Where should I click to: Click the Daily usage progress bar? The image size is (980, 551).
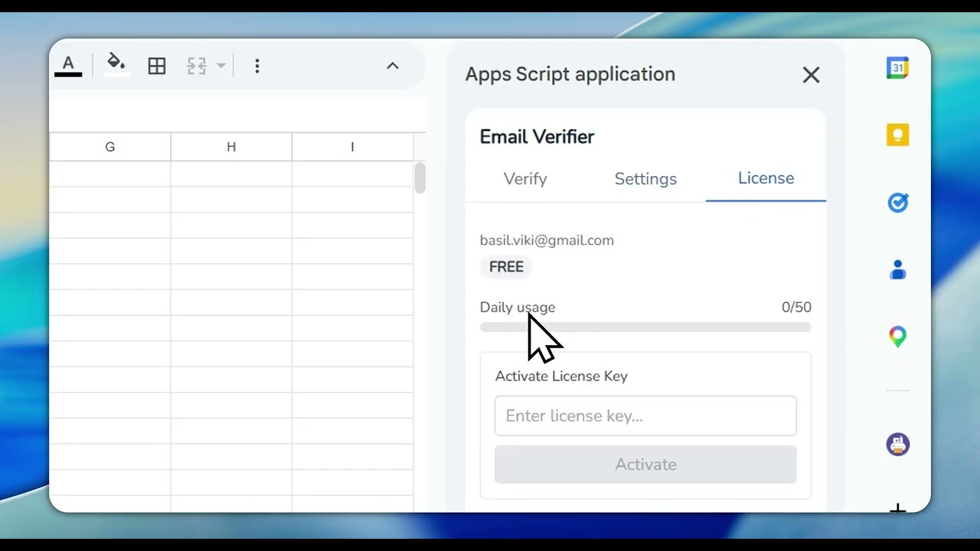point(645,328)
